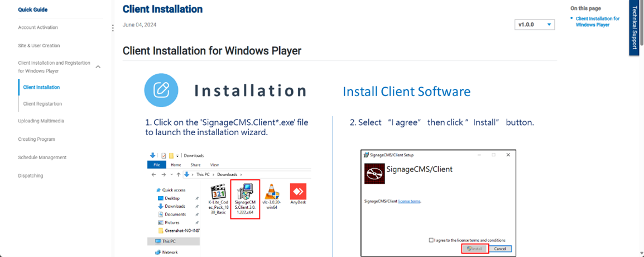This screenshot has height=257, width=644.
Task: Open the v1.0.0 version dropdown
Action: [x=535, y=25]
